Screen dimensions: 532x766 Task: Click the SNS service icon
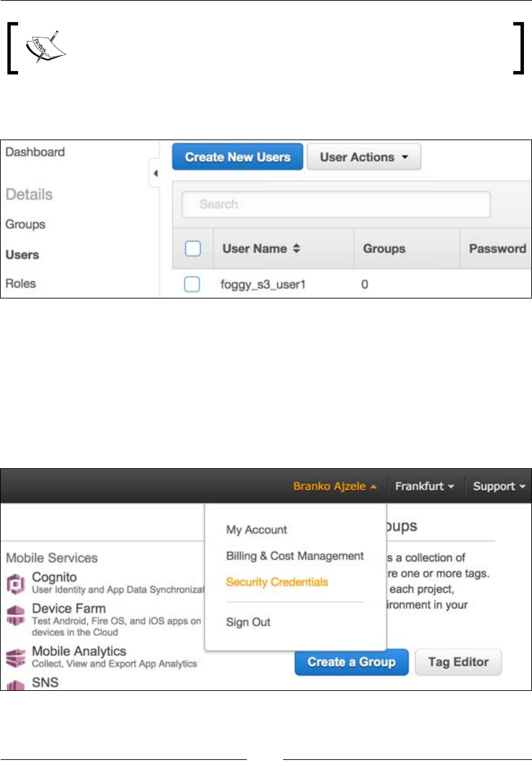[15, 684]
